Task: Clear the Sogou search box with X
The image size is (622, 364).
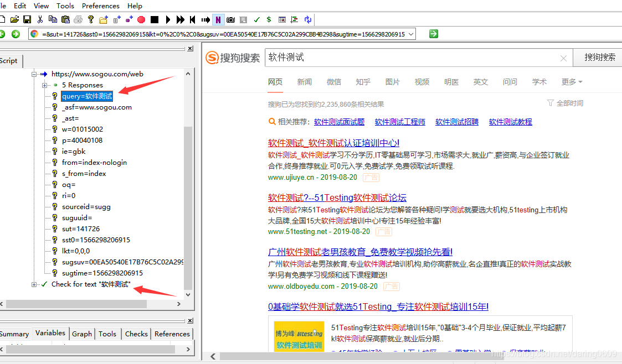Action: pos(563,59)
